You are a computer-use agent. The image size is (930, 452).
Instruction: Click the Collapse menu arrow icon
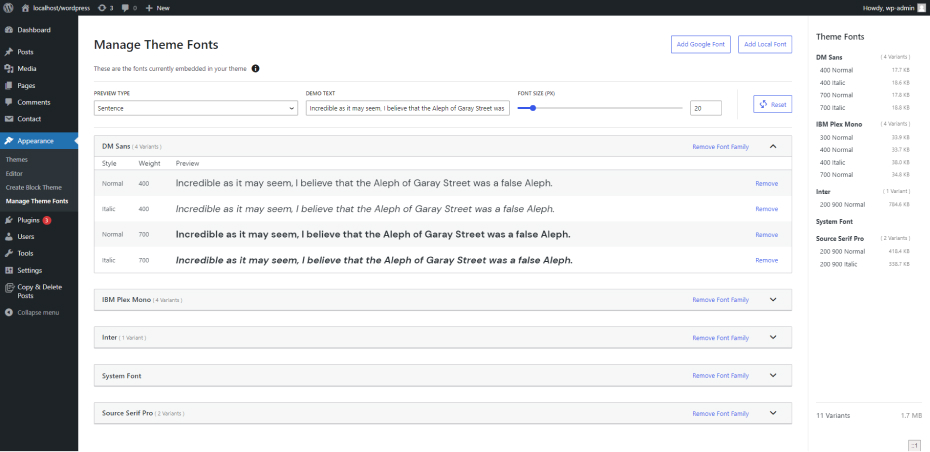click(x=9, y=313)
